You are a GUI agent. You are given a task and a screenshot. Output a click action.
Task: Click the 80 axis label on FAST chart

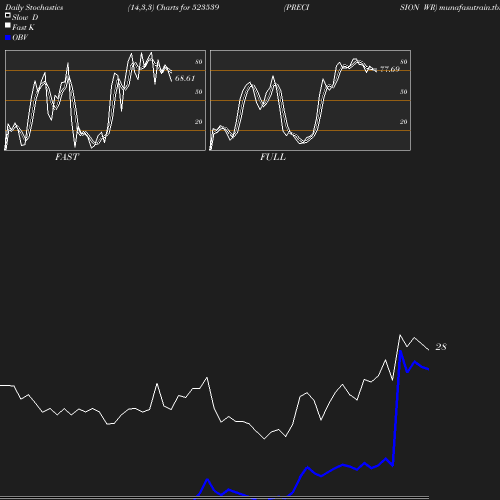[x=199, y=62]
